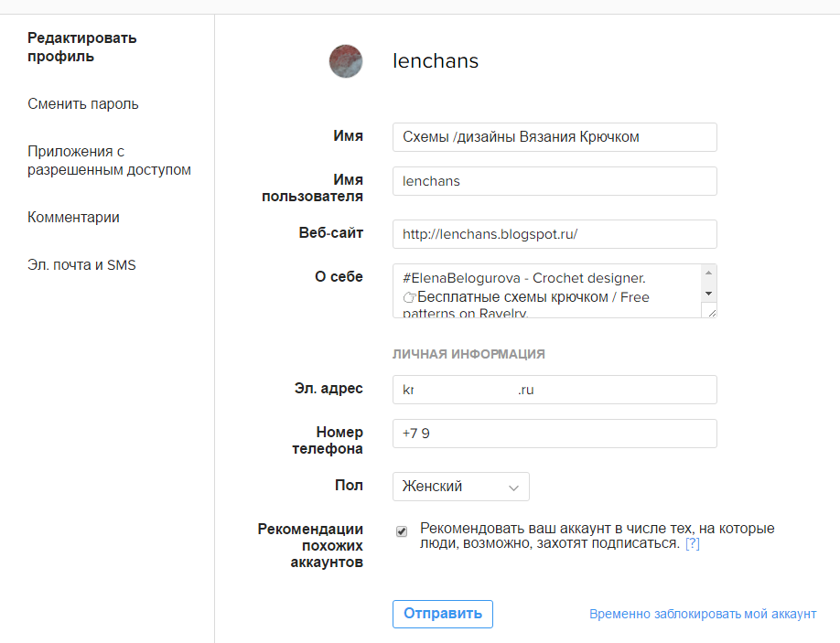Click the [?] help link
The width and height of the screenshot is (840, 643).
692,543
